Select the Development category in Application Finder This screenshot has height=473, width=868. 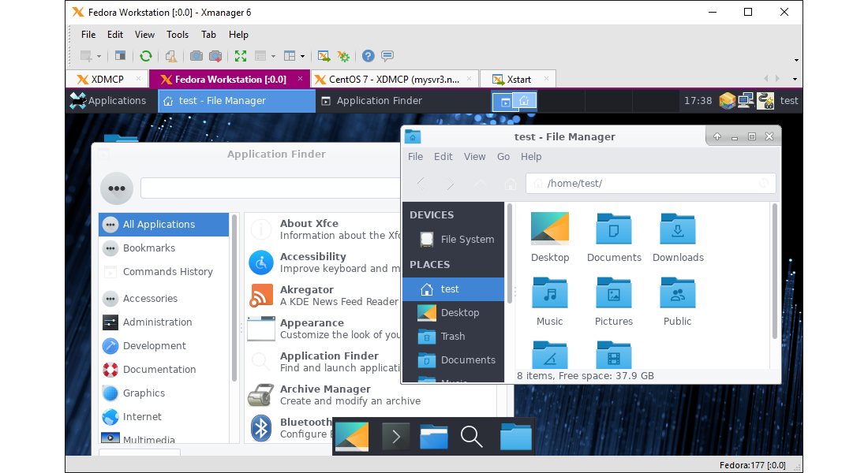154,345
